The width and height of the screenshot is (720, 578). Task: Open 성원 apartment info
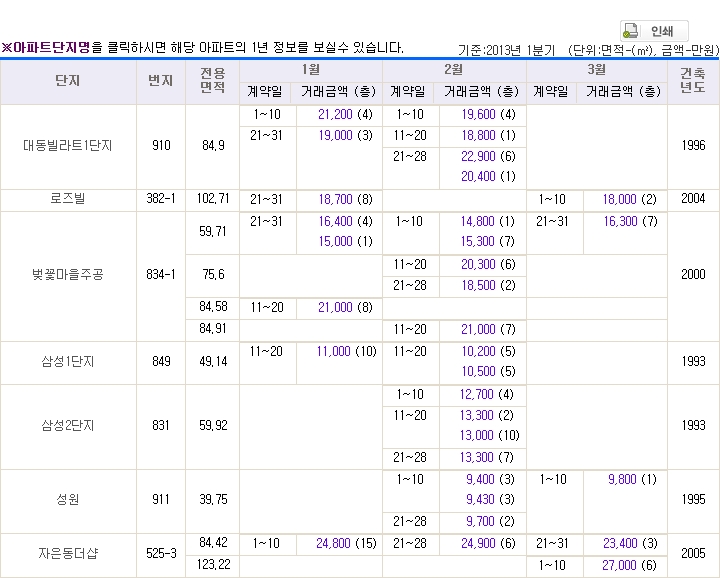pos(68,499)
